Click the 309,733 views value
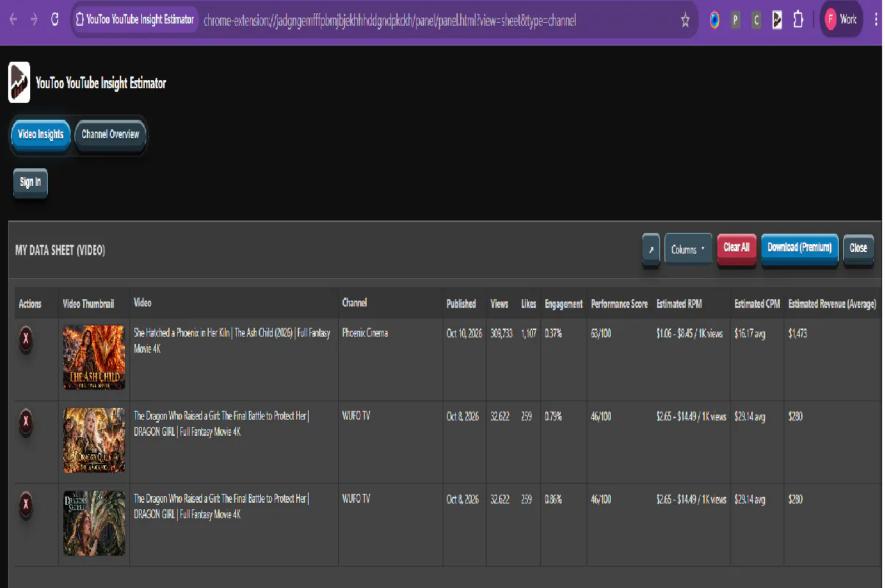885x588 pixels. [x=501, y=334]
